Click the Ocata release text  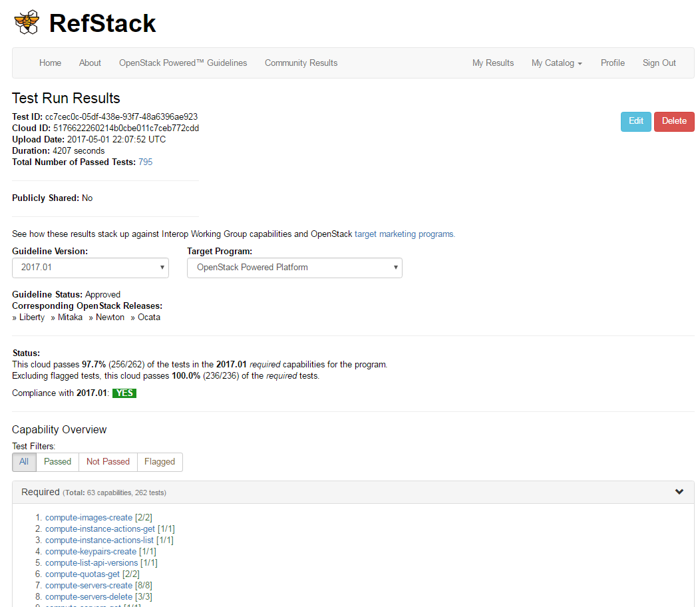tap(148, 317)
